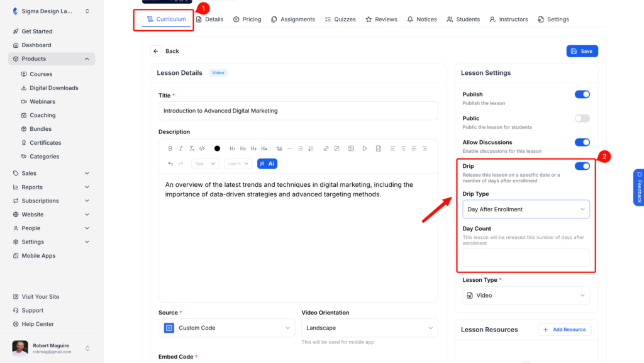644x363 pixels.
Task: Go Back from lesson editor
Action: click(x=165, y=51)
